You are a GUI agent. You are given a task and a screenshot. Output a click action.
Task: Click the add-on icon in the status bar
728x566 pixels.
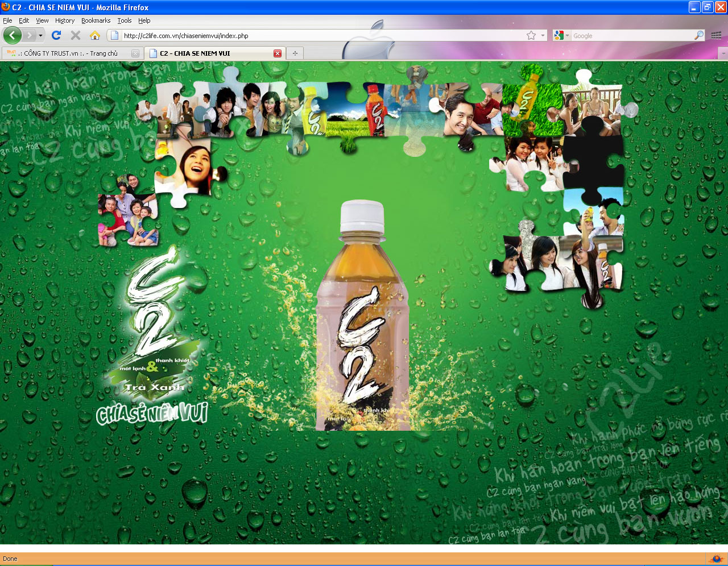pos(716,559)
